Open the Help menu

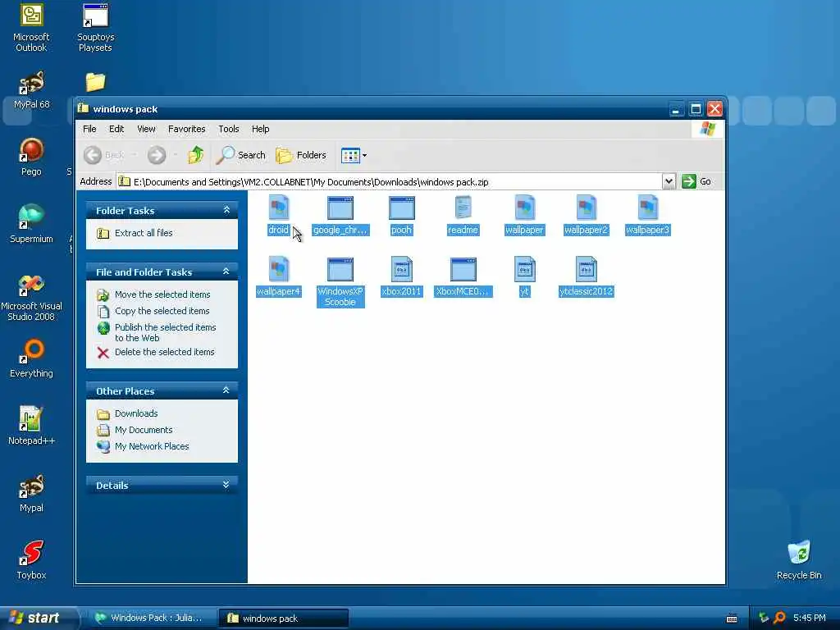(x=260, y=129)
